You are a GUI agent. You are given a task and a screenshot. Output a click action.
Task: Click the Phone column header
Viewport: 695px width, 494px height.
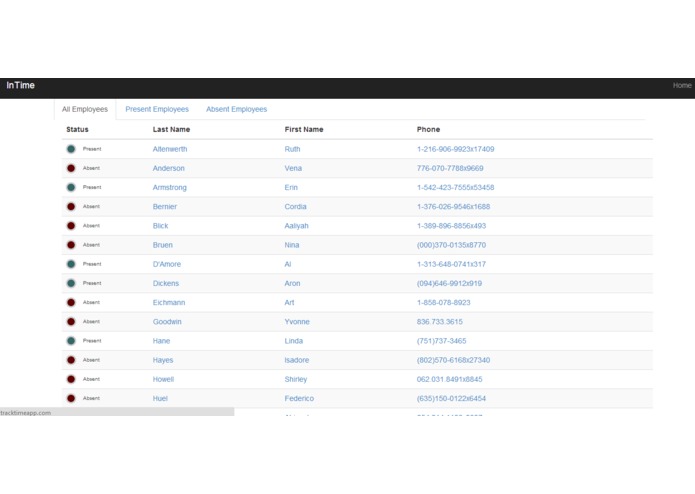[x=428, y=129]
